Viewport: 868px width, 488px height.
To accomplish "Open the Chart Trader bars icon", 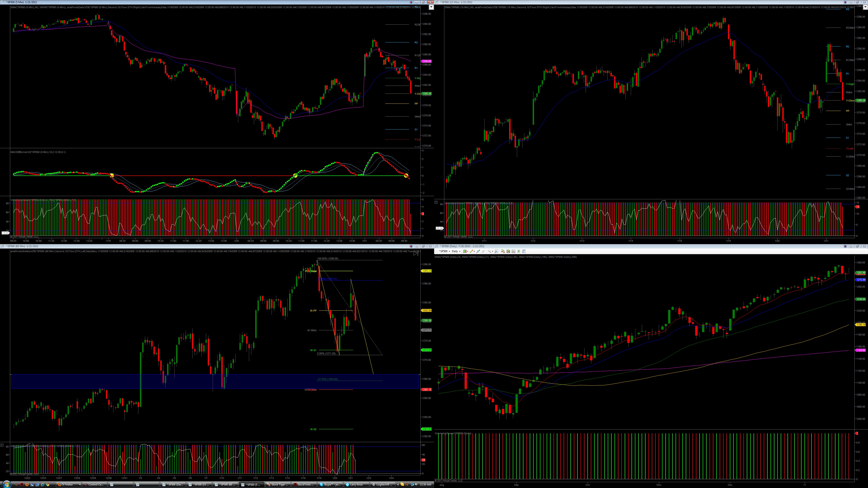I will [x=503, y=251].
